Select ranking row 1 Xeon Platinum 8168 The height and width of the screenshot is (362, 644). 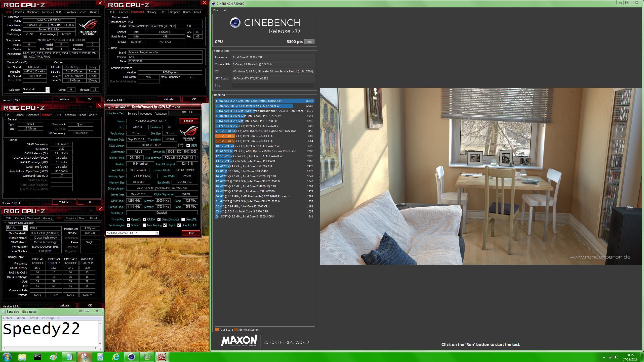264,101
